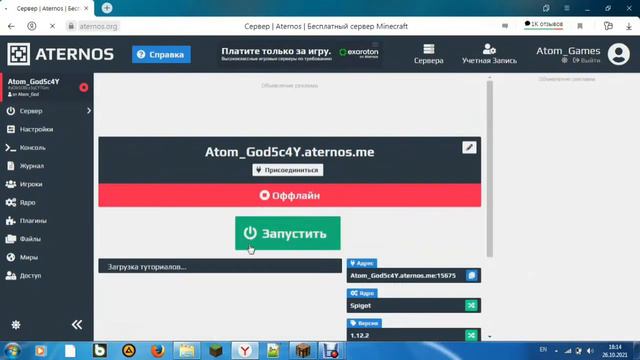This screenshot has height=360, width=640.
Task: Click the 1K отзывов reviews badge
Action: [544, 24]
